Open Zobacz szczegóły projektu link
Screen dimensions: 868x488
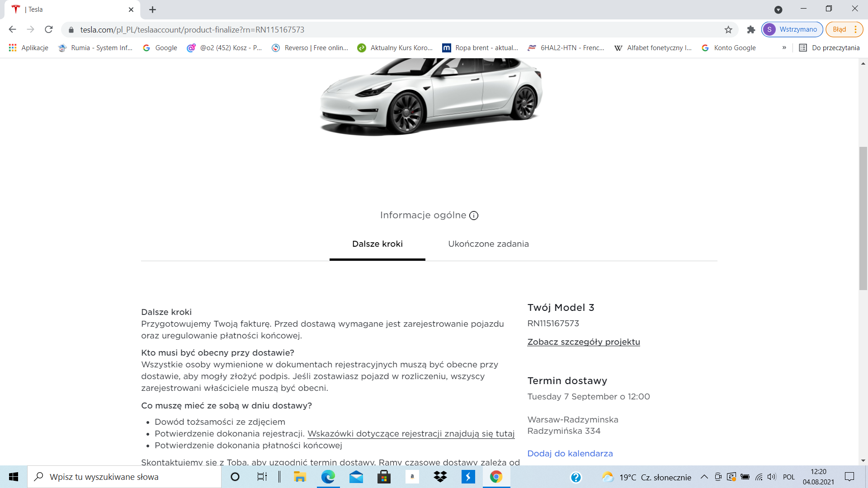click(584, 342)
